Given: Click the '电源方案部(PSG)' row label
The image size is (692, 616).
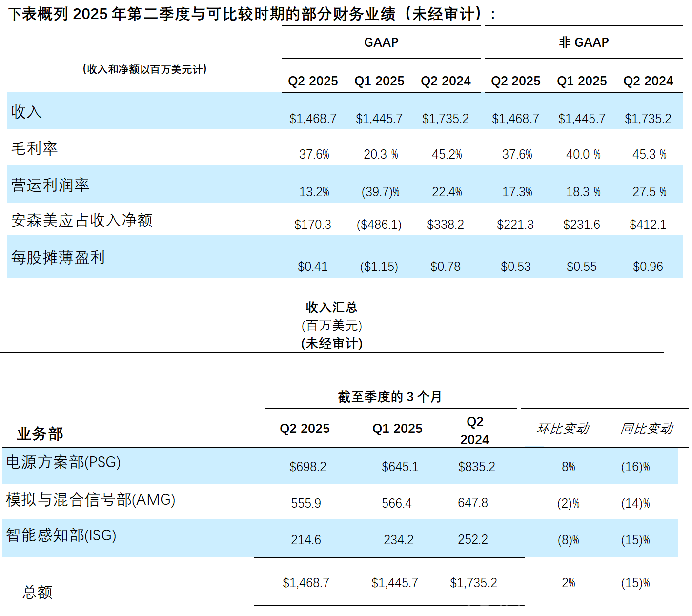Looking at the screenshot, I should click(x=63, y=462).
